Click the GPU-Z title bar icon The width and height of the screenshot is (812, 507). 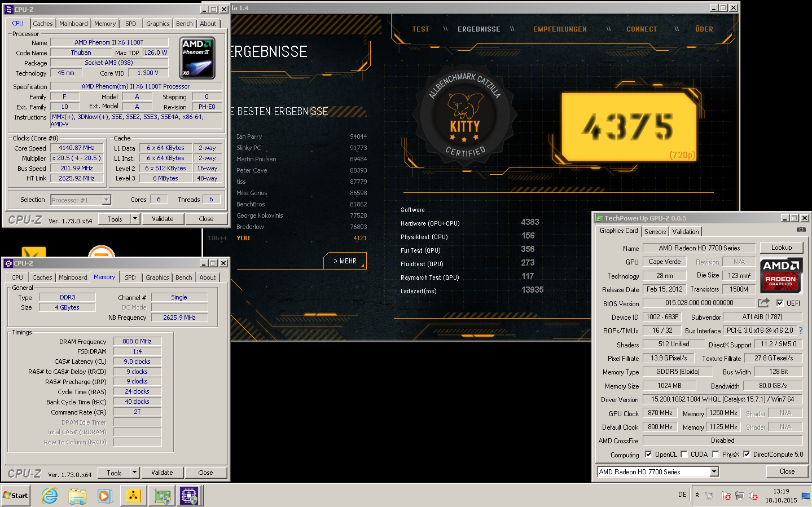tap(599, 218)
